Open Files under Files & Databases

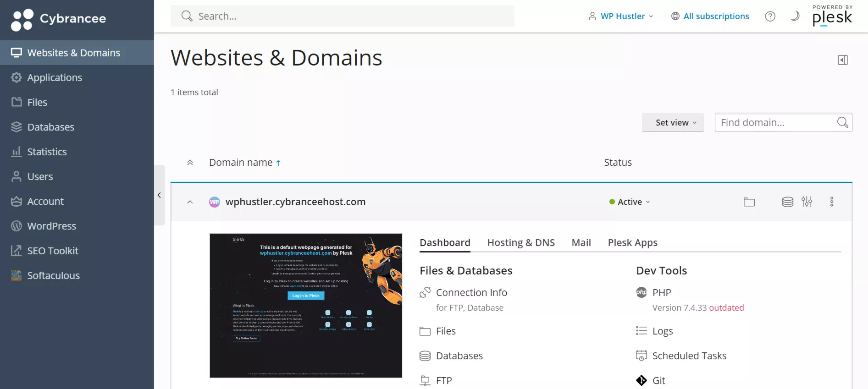[446, 331]
